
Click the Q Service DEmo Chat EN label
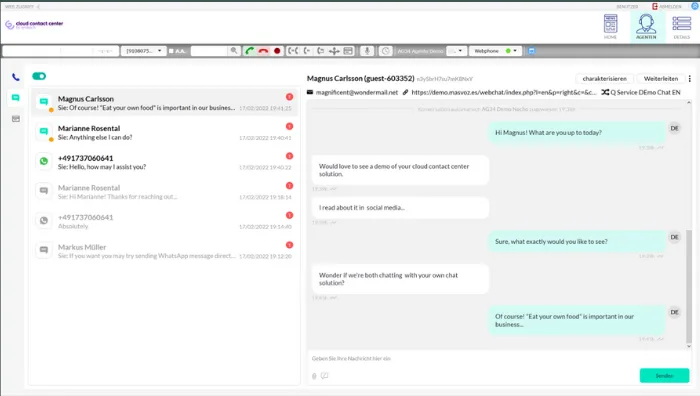(x=645, y=92)
